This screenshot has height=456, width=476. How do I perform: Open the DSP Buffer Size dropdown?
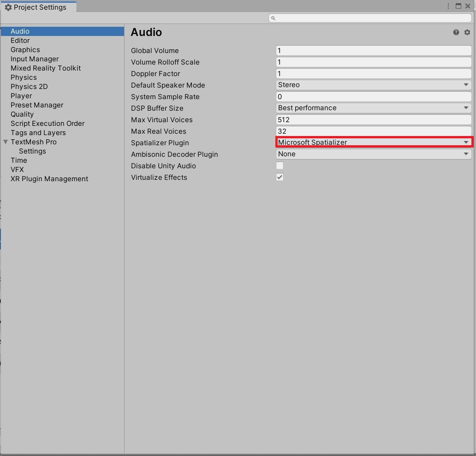click(374, 108)
